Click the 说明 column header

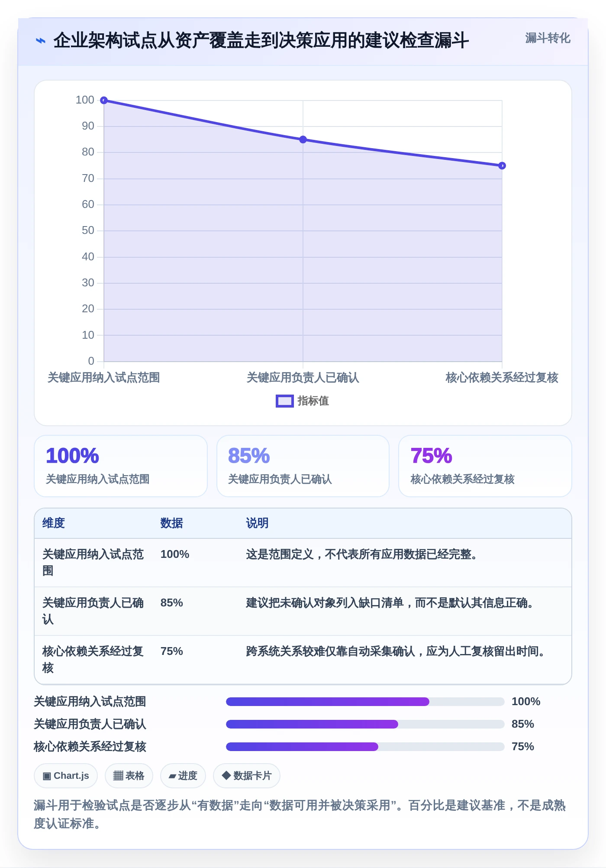coord(258,523)
